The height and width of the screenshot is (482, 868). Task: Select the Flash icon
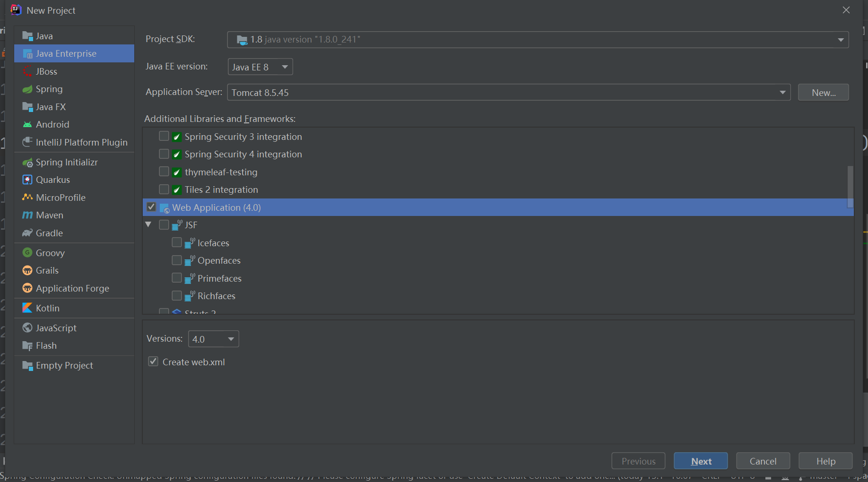[x=27, y=346]
